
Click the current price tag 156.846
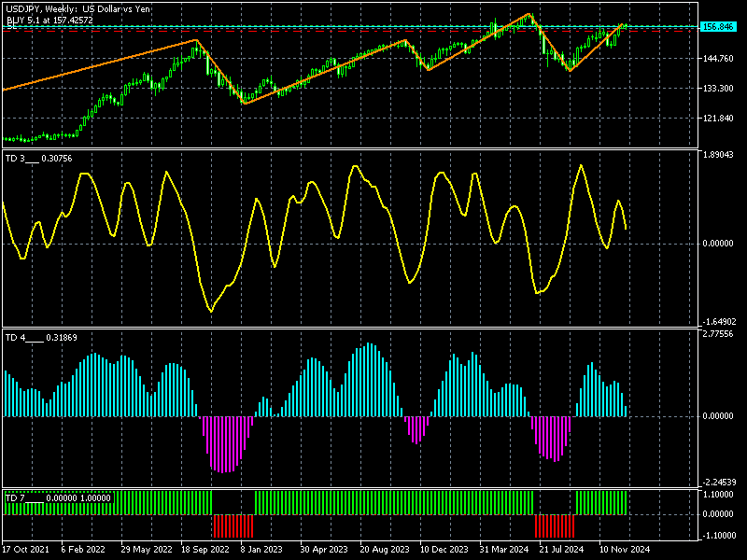[718, 27]
